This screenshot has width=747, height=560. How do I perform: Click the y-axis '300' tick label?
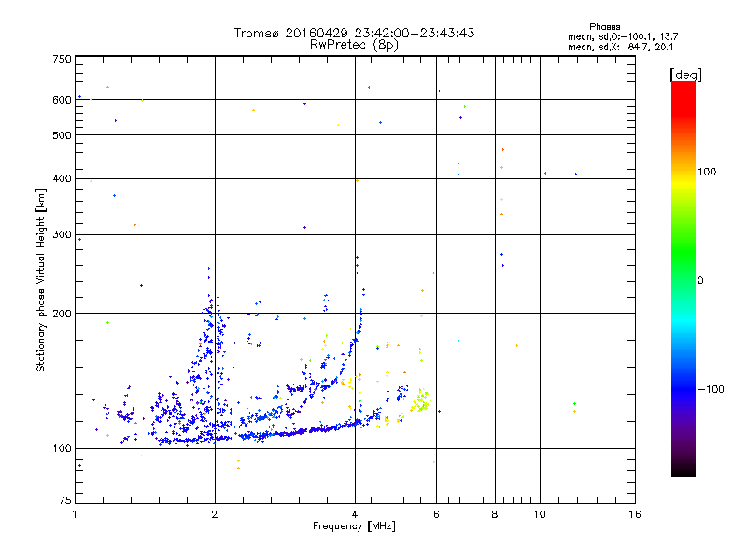tap(63, 234)
